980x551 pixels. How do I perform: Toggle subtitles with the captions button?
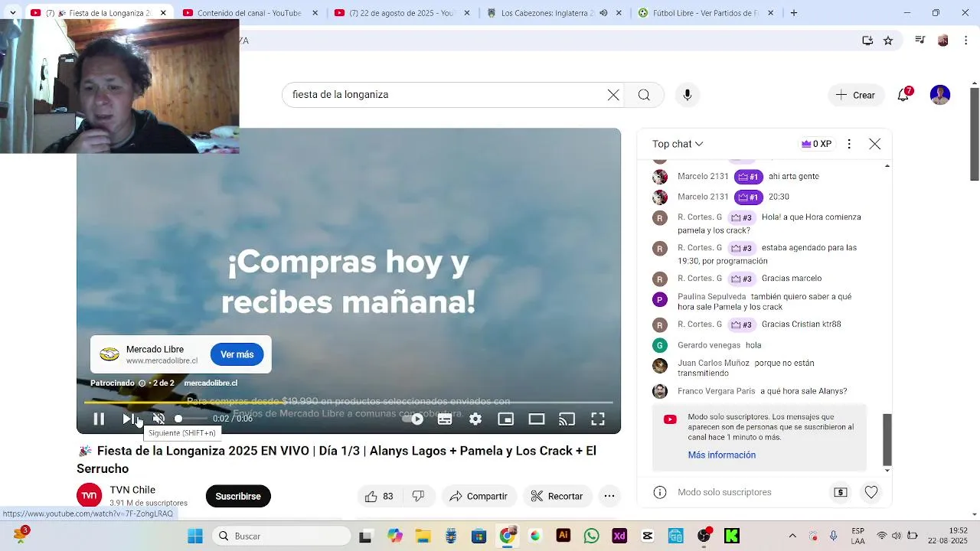click(445, 419)
